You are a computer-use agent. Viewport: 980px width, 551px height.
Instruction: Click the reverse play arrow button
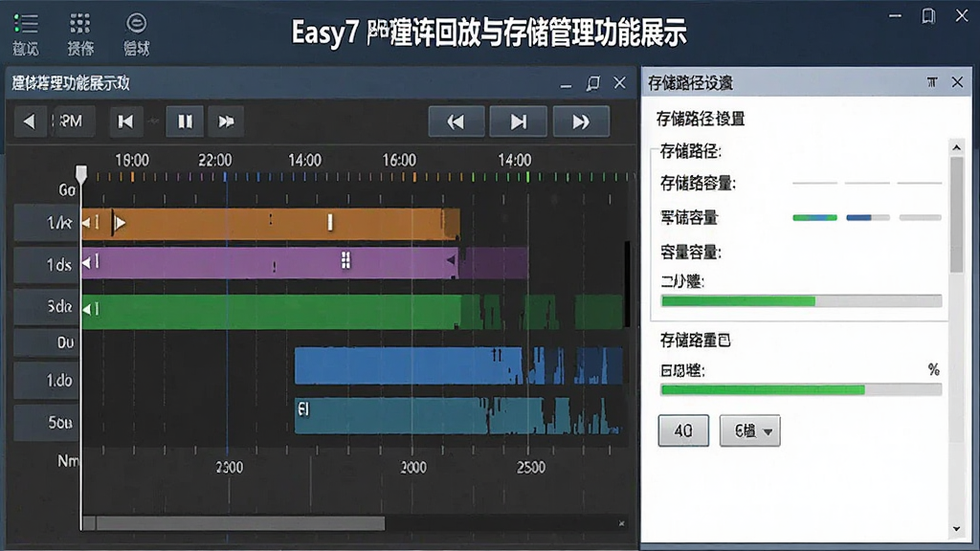pos(29,121)
